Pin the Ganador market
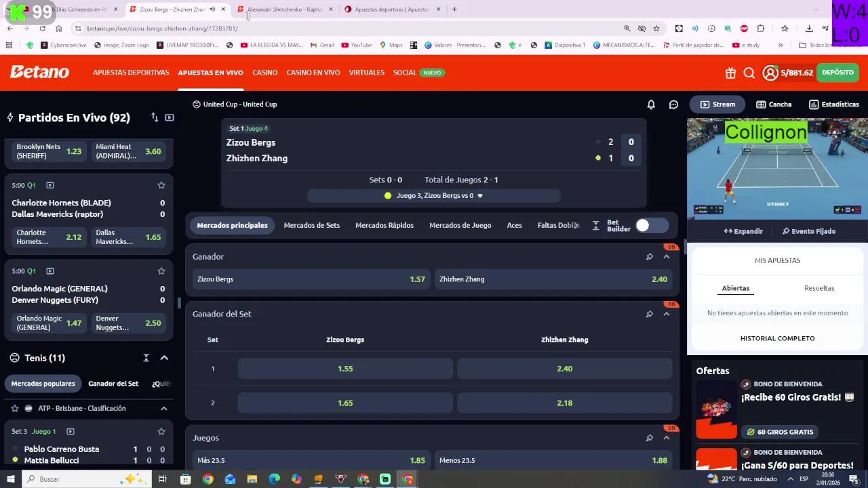The image size is (868, 488). 649,257
